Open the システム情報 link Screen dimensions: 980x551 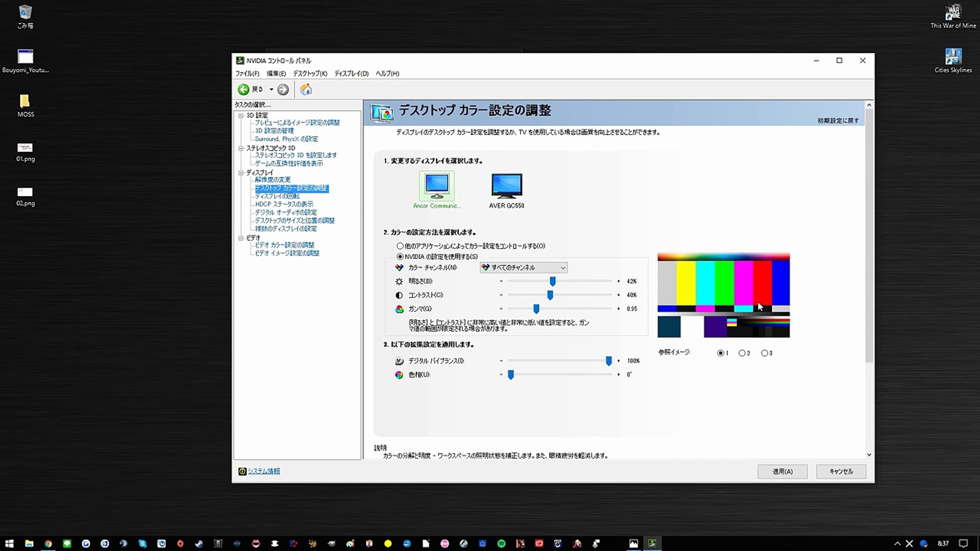[x=263, y=471]
